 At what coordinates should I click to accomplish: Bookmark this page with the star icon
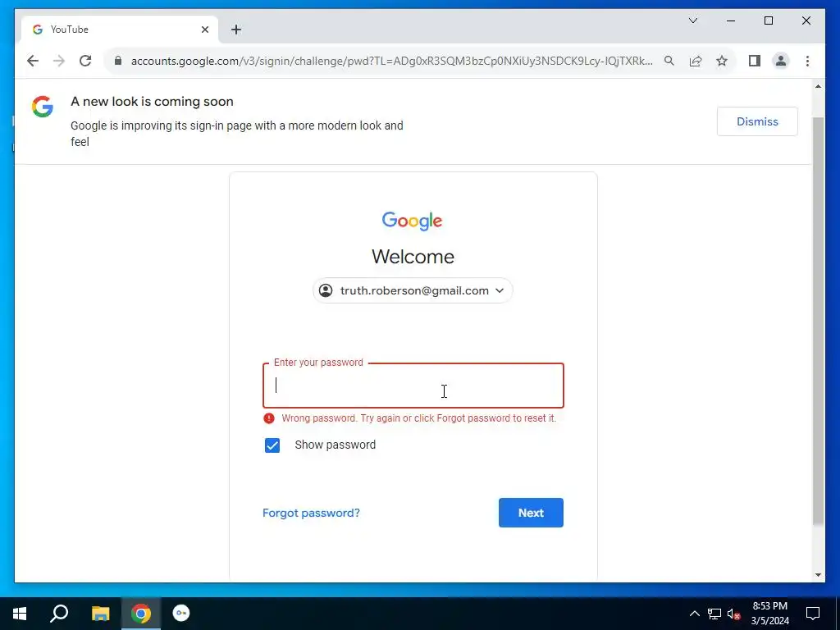click(x=722, y=61)
